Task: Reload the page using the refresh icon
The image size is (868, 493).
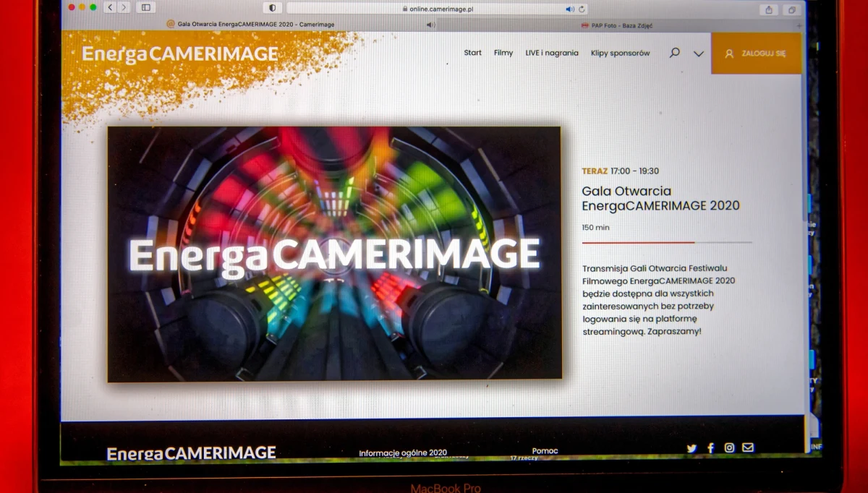Action: 581,9
